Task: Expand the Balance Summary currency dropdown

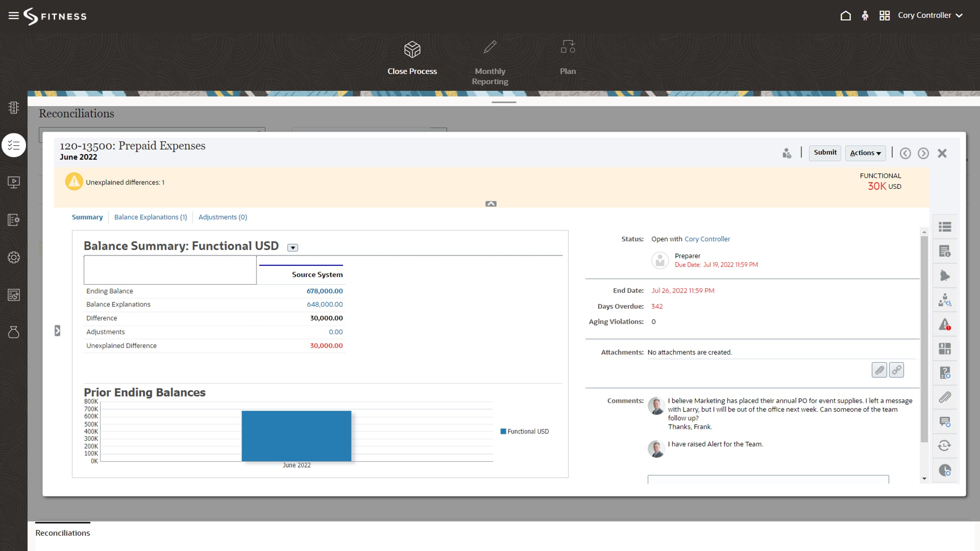Action: tap(292, 248)
